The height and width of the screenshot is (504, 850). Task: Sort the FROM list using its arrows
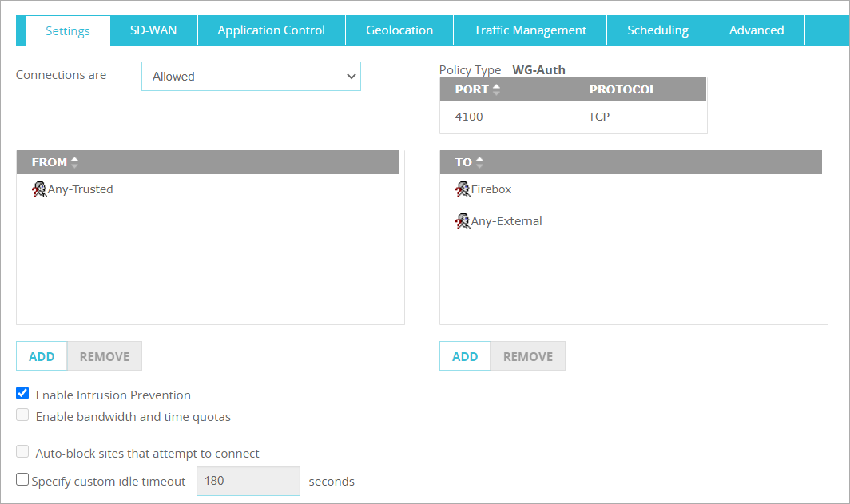click(x=75, y=162)
